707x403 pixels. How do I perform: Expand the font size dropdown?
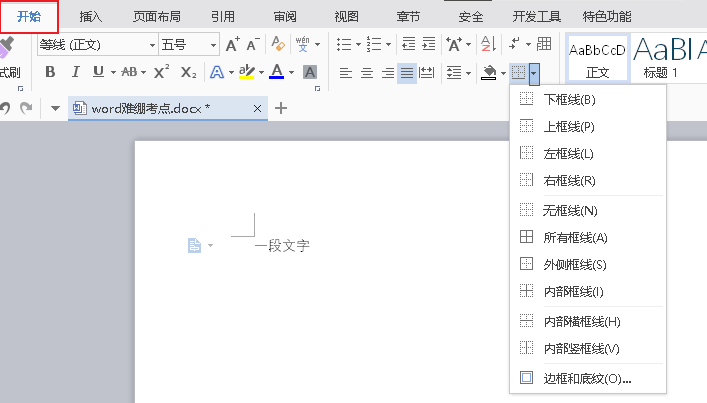pyautogui.click(x=213, y=45)
